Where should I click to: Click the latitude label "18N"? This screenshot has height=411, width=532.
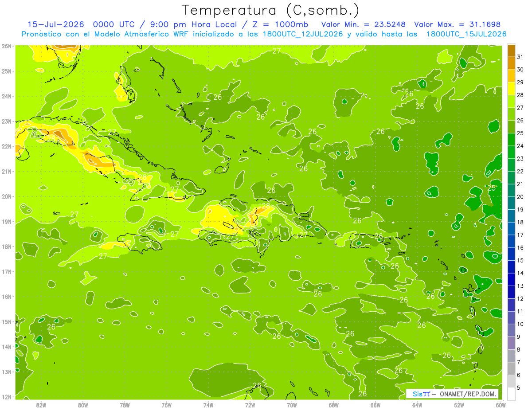pyautogui.click(x=6, y=247)
